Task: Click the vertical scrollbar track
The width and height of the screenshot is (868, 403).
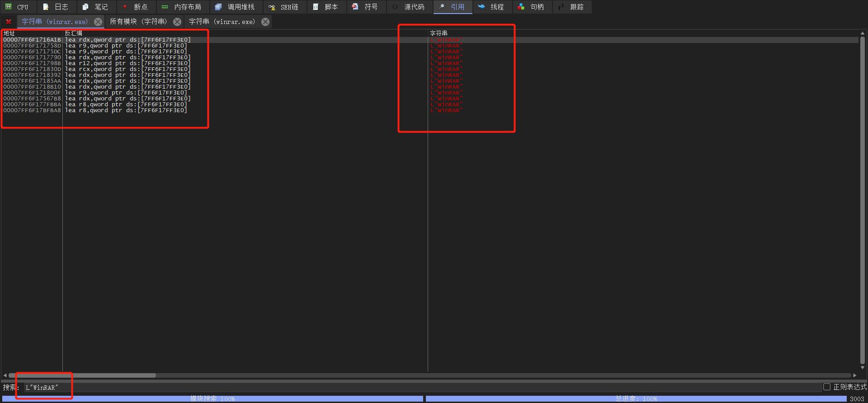Action: pos(863,200)
